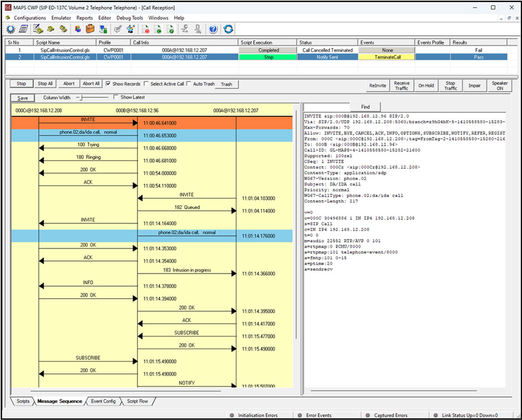Open the Configurations menu

pyautogui.click(x=29, y=18)
